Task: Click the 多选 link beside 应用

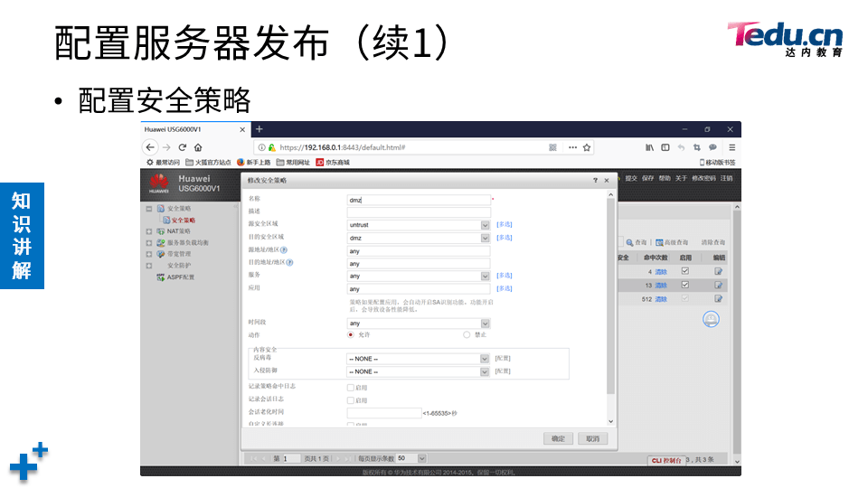Action: [x=505, y=289]
